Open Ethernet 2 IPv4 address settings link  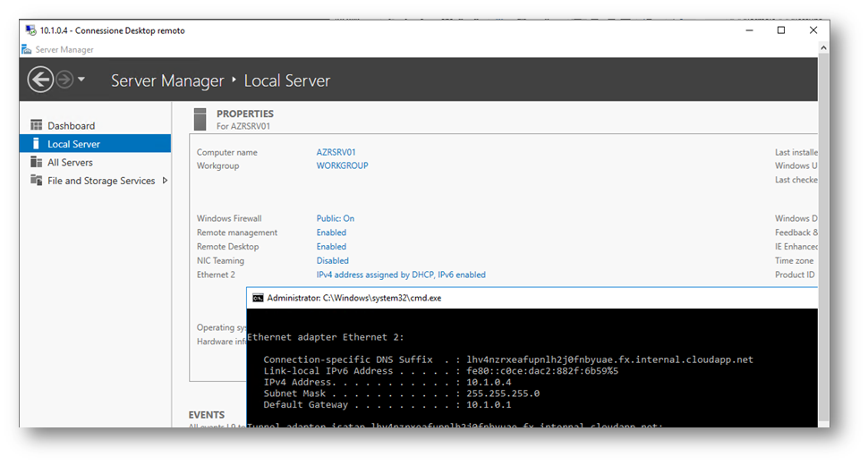(x=401, y=275)
